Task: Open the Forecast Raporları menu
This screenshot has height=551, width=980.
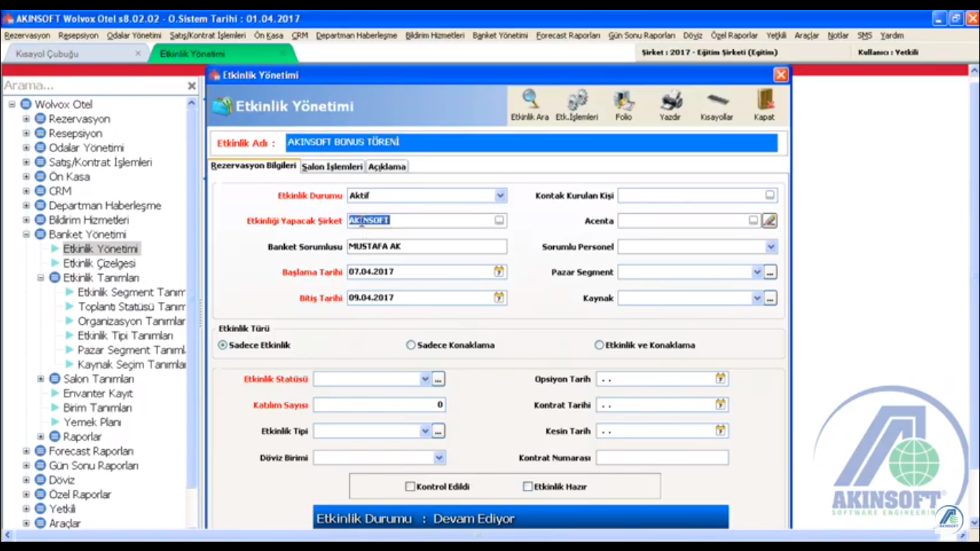Action: coord(568,35)
